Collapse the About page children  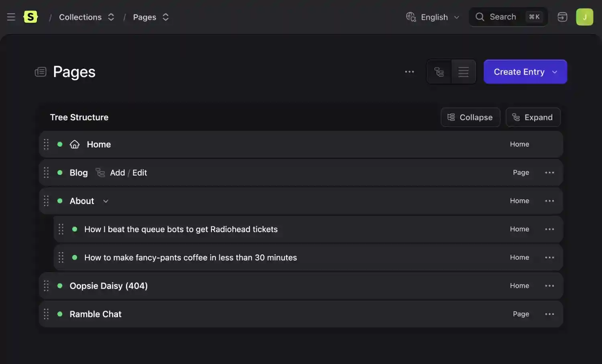click(x=106, y=201)
